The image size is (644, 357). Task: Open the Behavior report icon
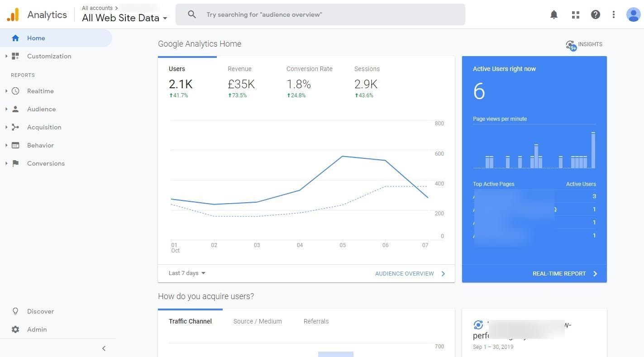coord(16,145)
